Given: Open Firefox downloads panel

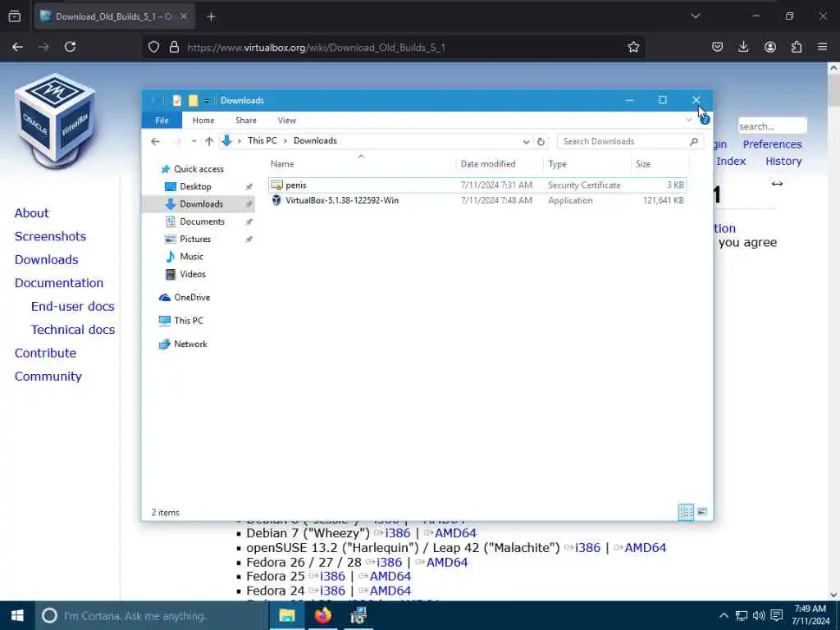Looking at the screenshot, I should tap(743, 47).
